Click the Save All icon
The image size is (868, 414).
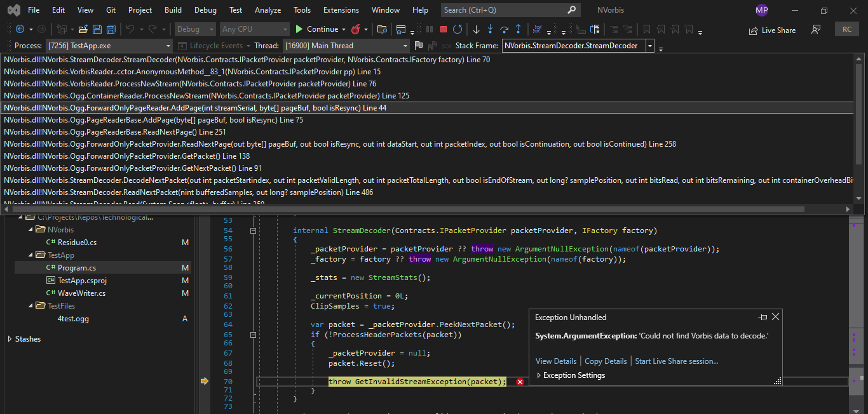[x=111, y=29]
